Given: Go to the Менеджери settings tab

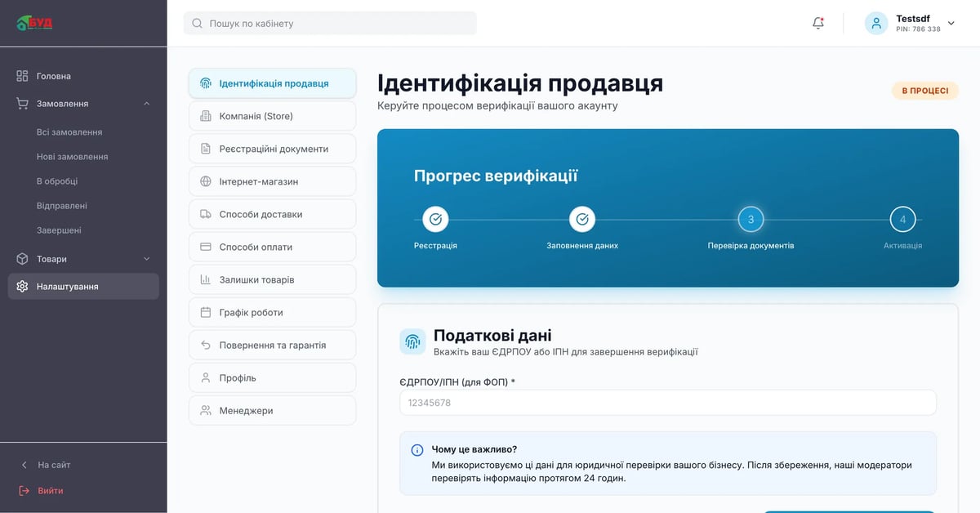Looking at the screenshot, I should [272, 410].
